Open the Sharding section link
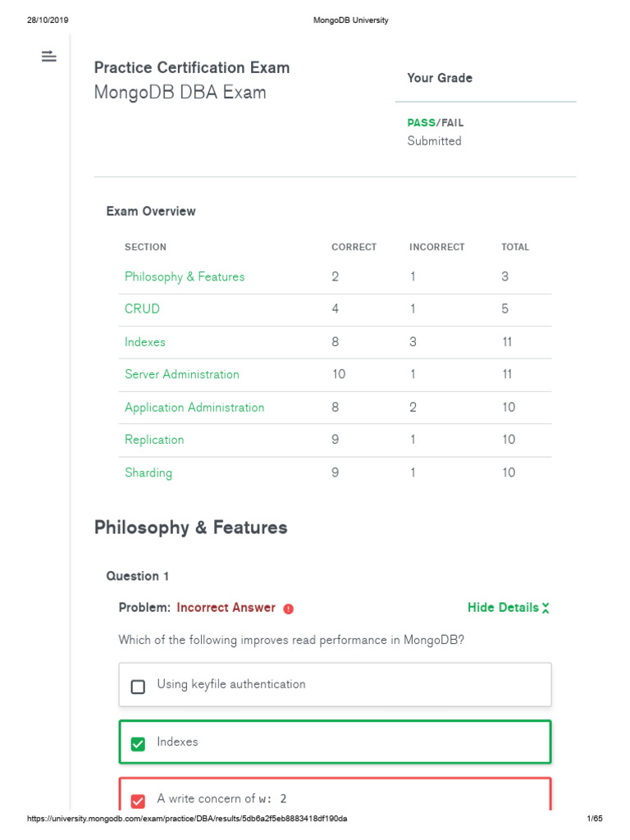630x840 pixels. click(x=148, y=472)
